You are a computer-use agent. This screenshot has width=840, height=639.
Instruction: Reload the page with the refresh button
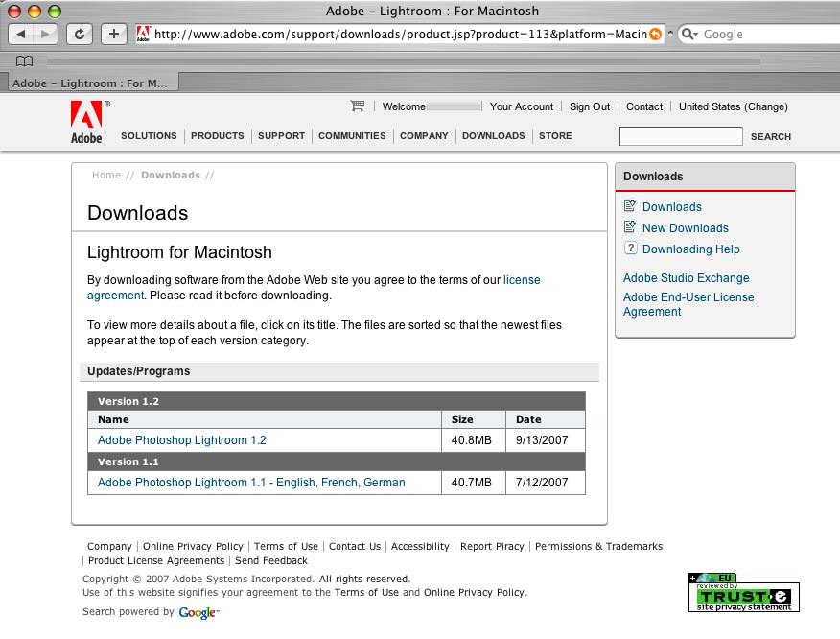(x=80, y=35)
